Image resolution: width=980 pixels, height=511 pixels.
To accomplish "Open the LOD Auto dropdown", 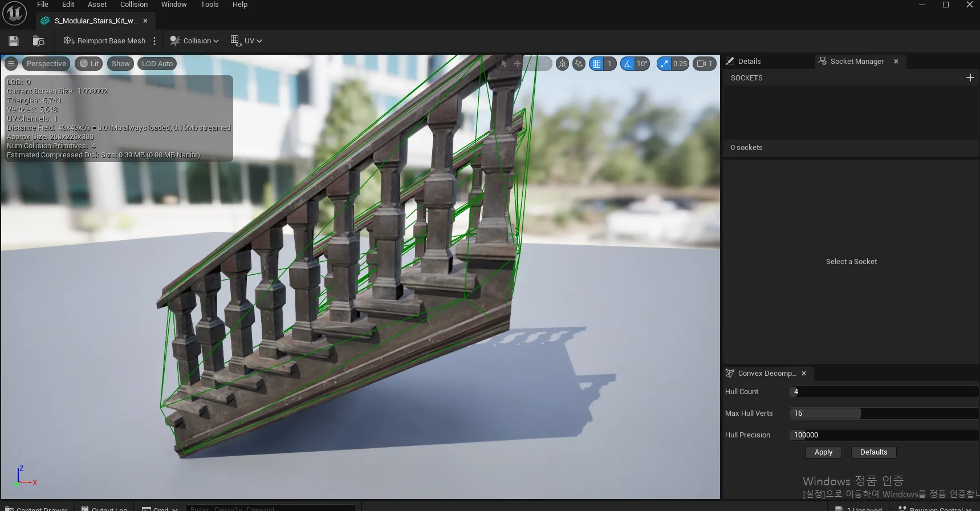I will pos(157,64).
